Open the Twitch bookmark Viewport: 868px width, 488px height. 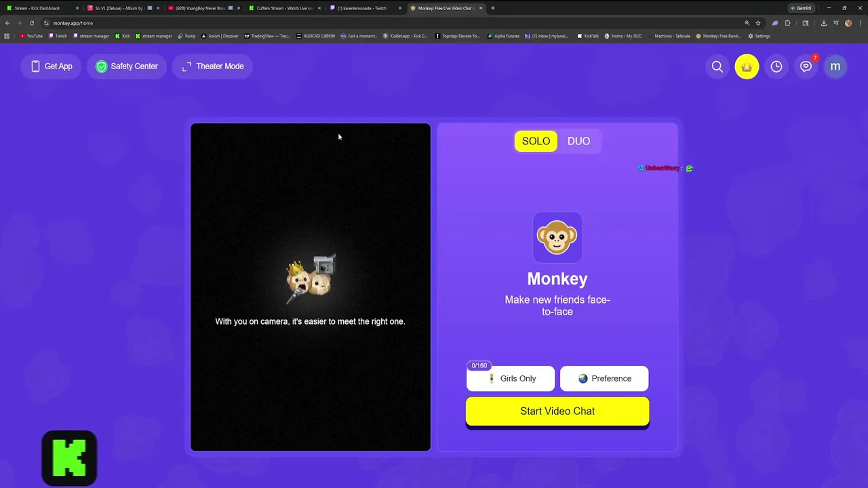pyautogui.click(x=58, y=36)
